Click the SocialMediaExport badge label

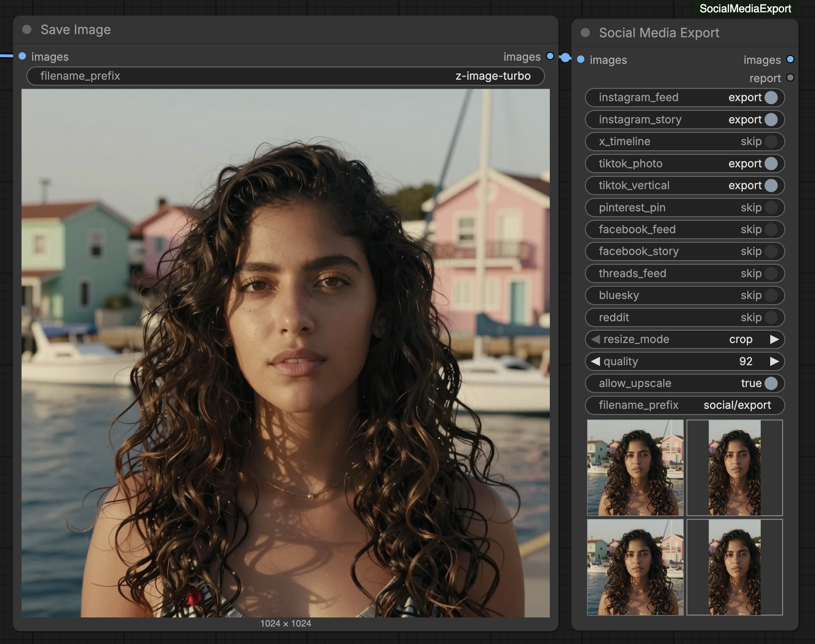(745, 8)
